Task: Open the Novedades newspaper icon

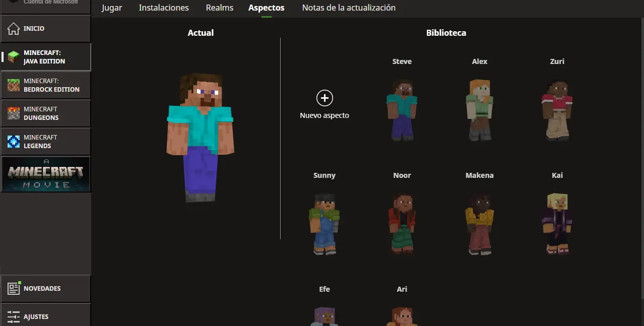Action: click(14, 289)
